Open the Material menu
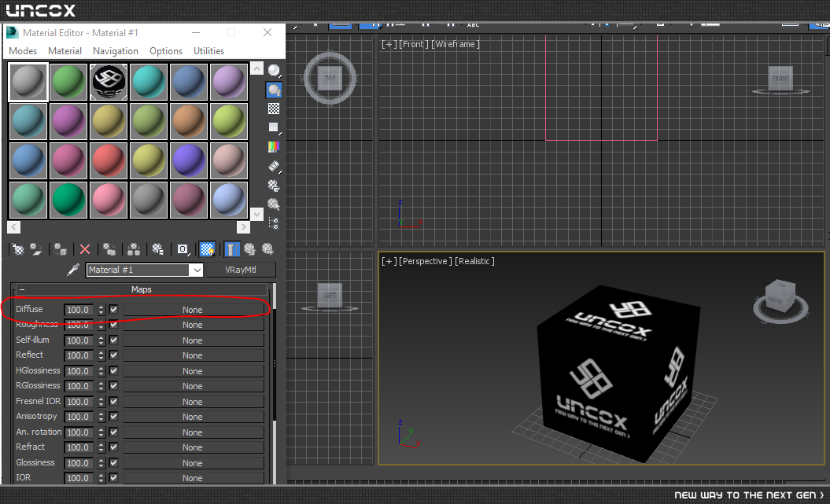This screenshot has width=830, height=504. [65, 51]
